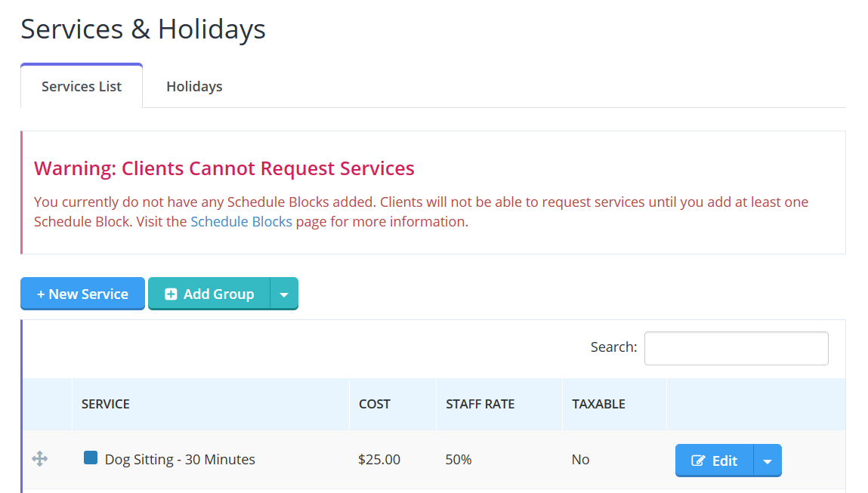Click into the Search input field

point(737,348)
